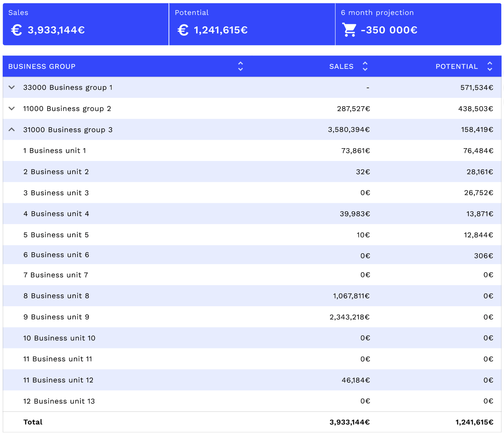The image size is (504, 433).
Task: Expand 33000 Business group 1 row
Action: pos(12,87)
